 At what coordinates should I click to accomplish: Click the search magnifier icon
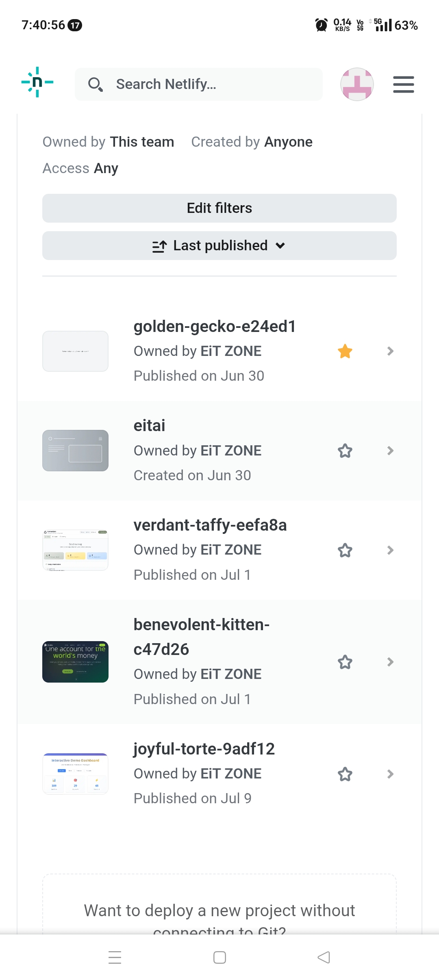click(95, 85)
